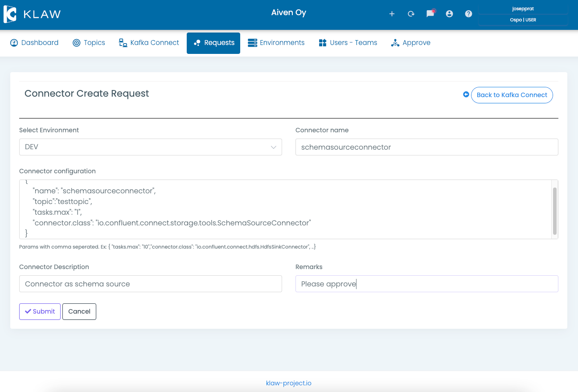Viewport: 578px width, 392px height.
Task: Select the Dashboard clock icon
Action: (x=14, y=42)
